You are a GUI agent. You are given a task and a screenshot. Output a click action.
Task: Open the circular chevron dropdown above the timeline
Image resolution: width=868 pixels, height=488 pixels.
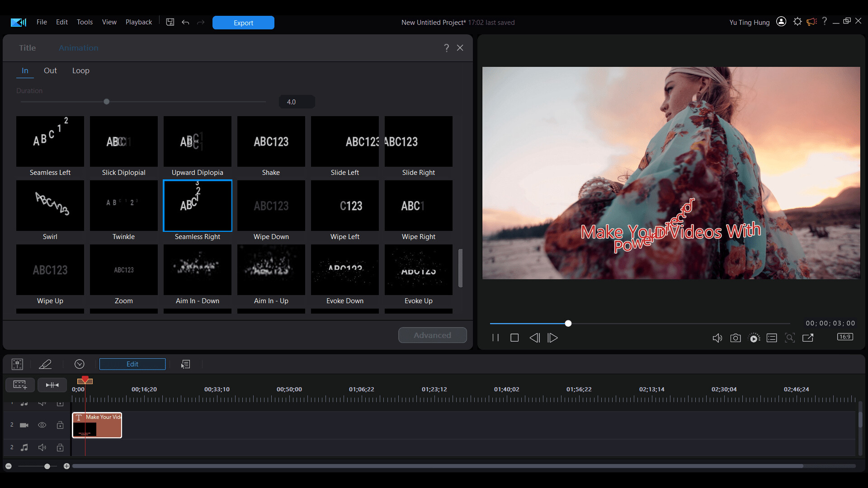click(80, 364)
